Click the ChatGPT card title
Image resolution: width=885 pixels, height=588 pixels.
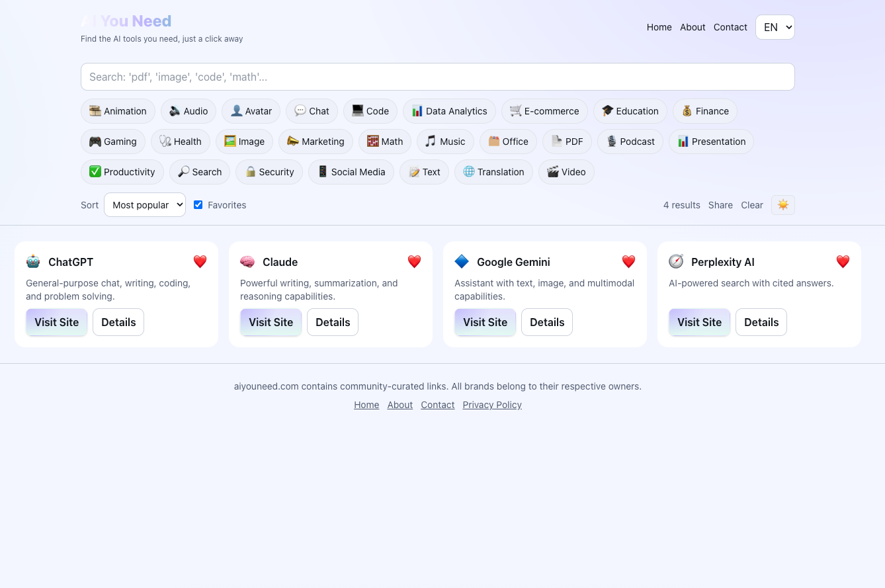(x=71, y=262)
